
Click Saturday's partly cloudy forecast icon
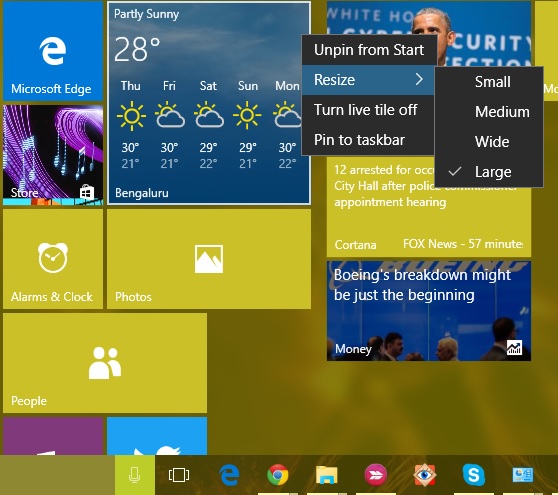[x=209, y=115]
